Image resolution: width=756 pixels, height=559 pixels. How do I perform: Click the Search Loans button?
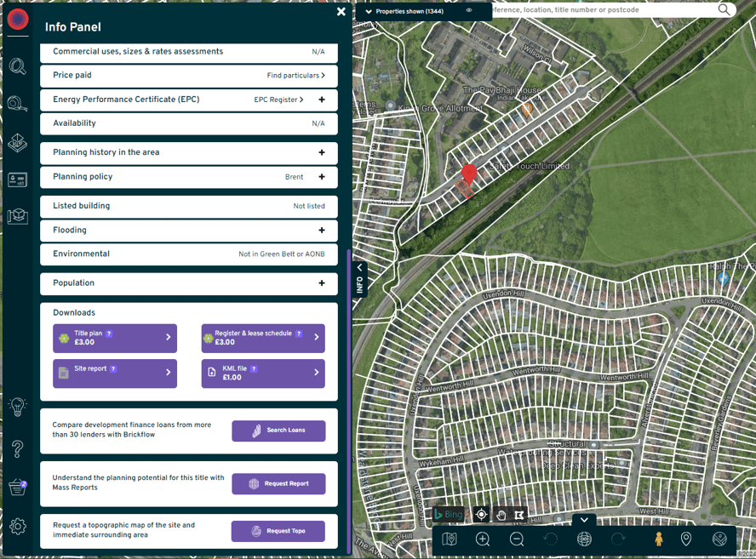click(x=278, y=431)
